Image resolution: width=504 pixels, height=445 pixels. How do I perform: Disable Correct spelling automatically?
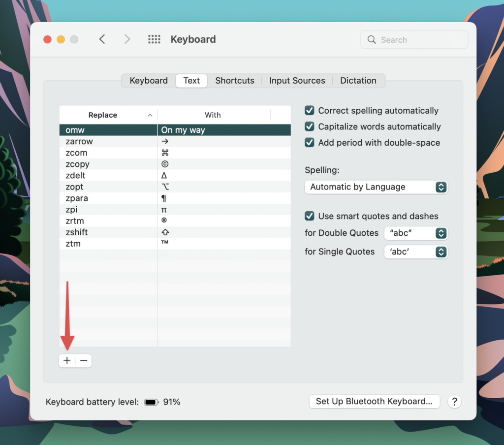(309, 110)
